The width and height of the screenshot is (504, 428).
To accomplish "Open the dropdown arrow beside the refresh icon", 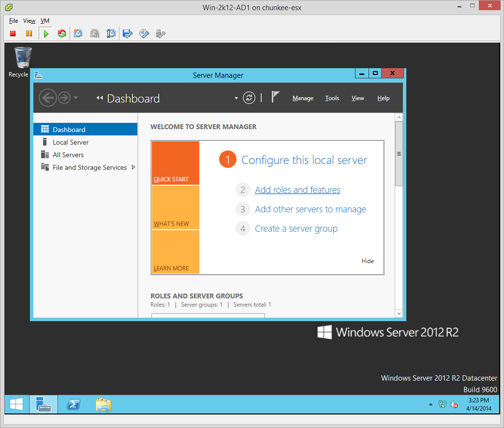I will coord(236,98).
